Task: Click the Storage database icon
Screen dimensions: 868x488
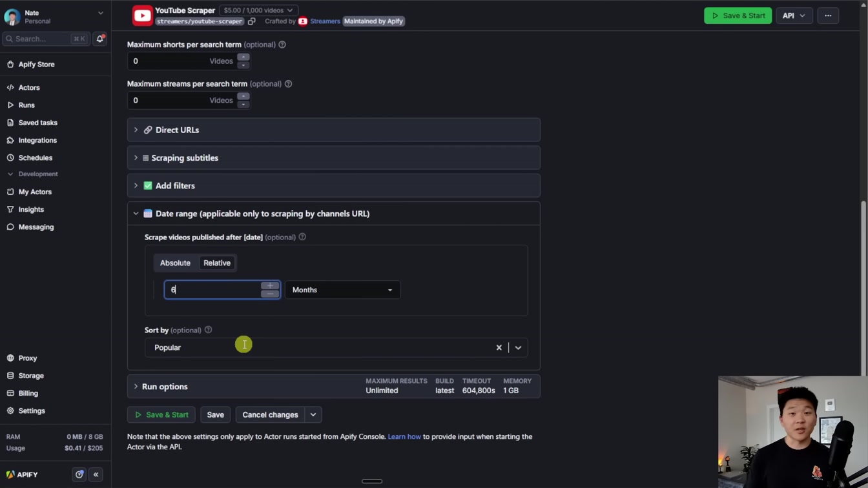Action: [x=10, y=376]
